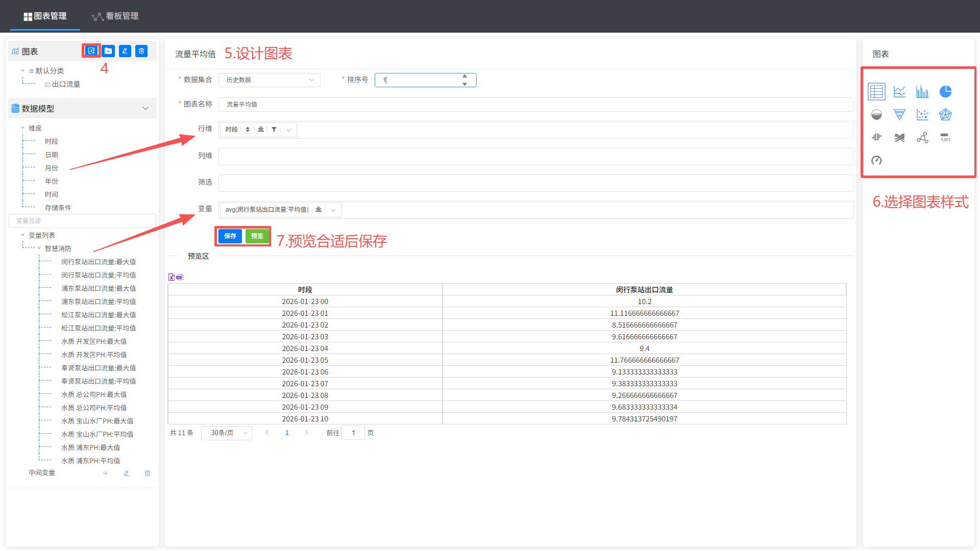Screen dimensions: 980x551
Task: Open the 图表管理 tab
Action: point(45,16)
